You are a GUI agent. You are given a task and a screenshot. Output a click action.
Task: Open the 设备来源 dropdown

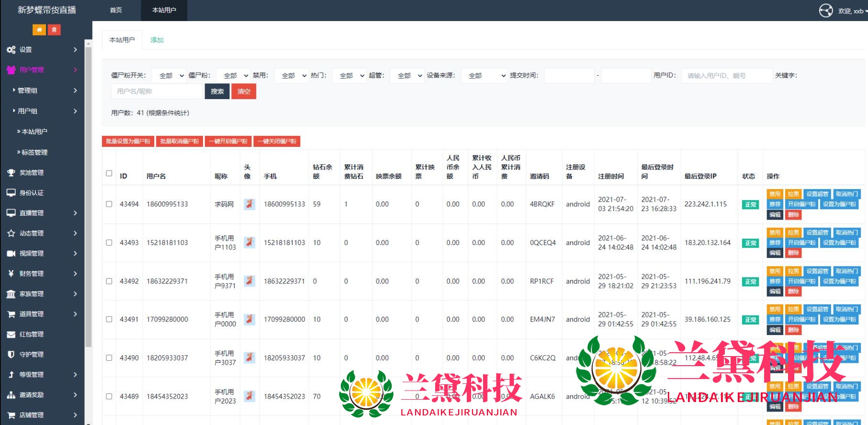click(484, 76)
